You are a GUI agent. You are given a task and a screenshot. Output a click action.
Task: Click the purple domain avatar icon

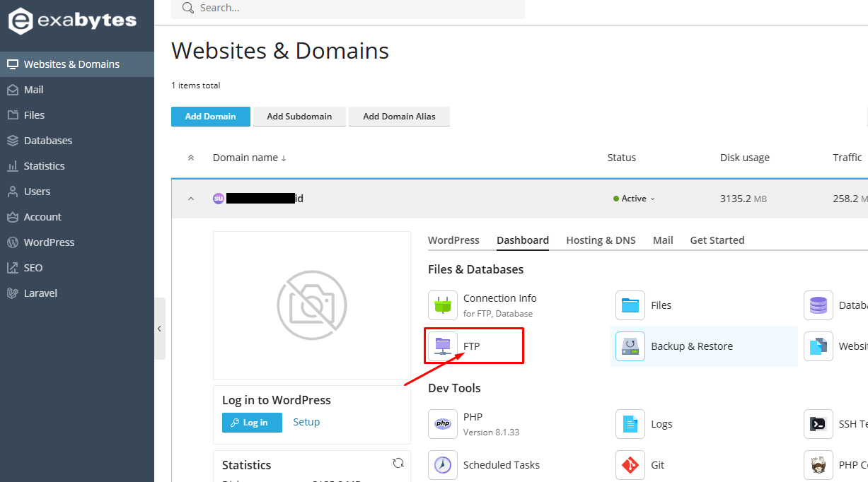219,199
